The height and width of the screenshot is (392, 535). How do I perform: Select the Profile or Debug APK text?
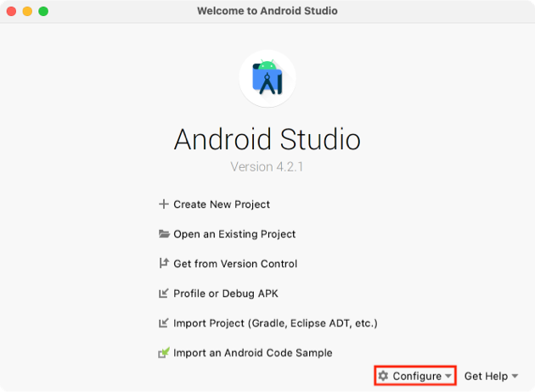226,294
